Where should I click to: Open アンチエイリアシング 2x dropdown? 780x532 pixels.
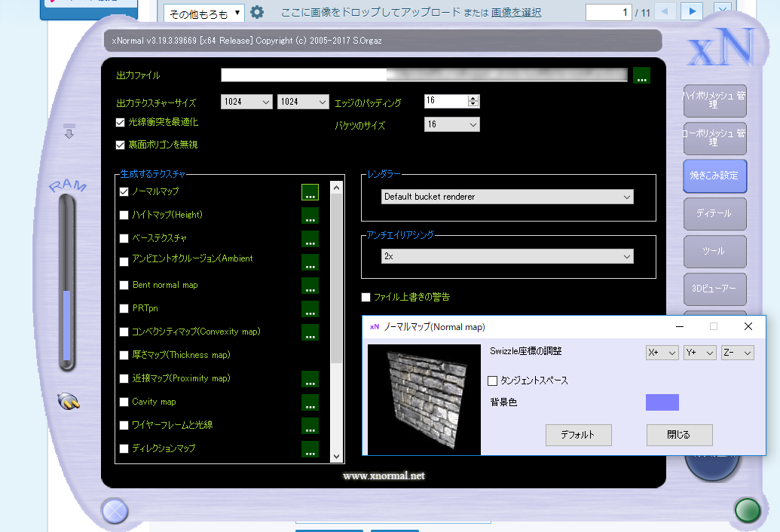click(507, 256)
